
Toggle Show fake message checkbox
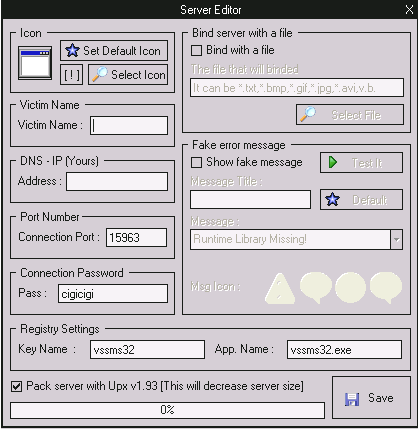[x=196, y=163]
